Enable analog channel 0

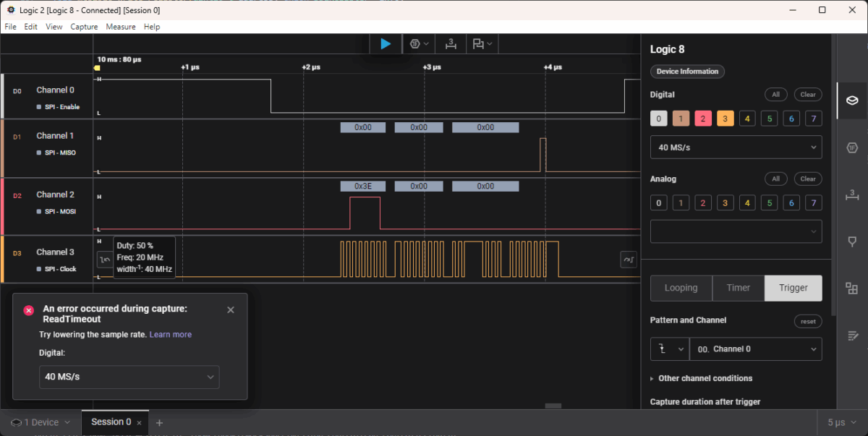click(658, 203)
